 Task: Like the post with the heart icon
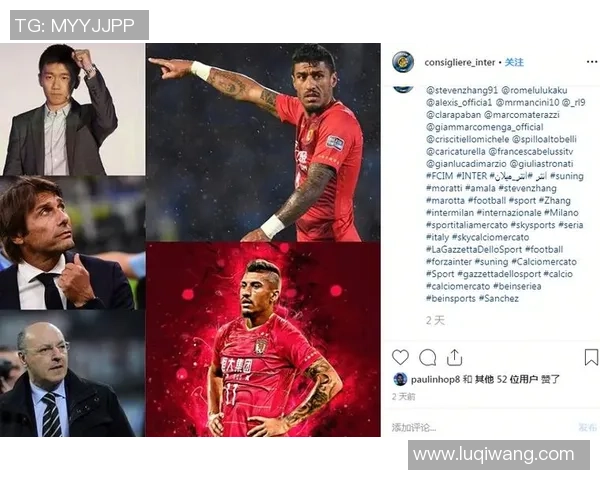(x=400, y=357)
